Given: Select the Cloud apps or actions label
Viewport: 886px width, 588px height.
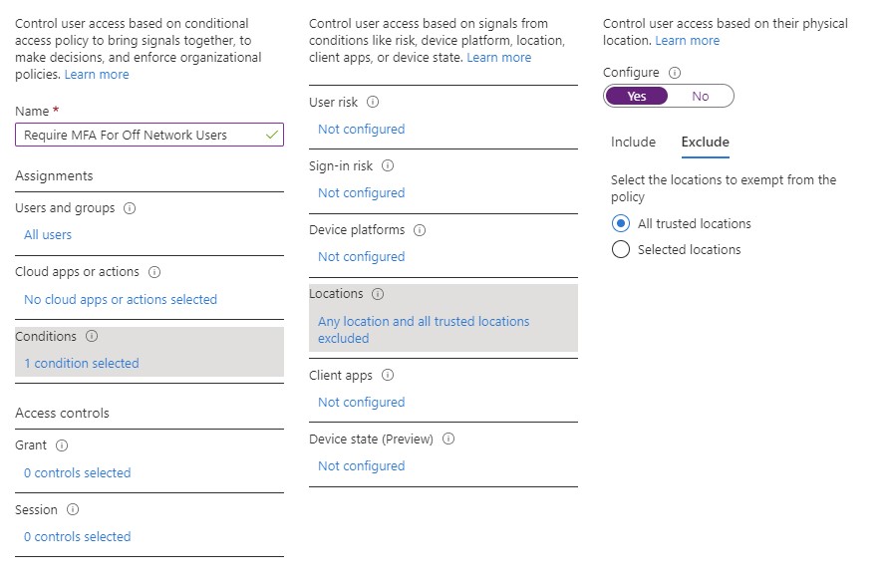Looking at the screenshot, I should [x=77, y=272].
